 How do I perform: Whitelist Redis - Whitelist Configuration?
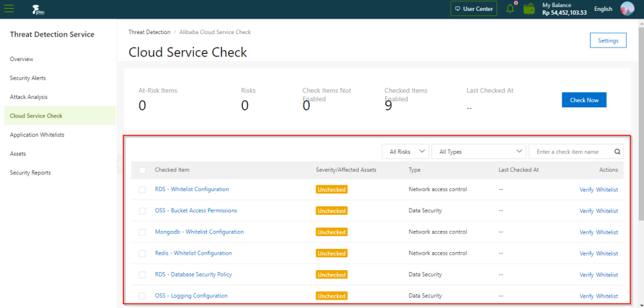point(607,253)
